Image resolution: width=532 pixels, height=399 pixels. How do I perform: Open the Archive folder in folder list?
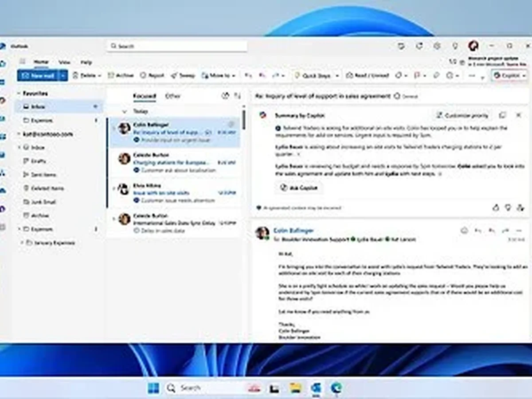(x=59, y=216)
